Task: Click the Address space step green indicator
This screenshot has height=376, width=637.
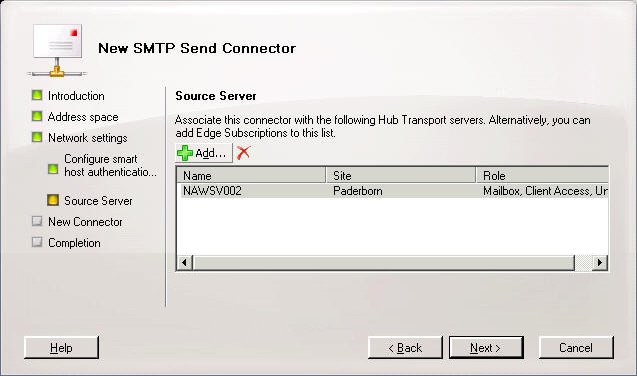Action: pyautogui.click(x=37, y=117)
